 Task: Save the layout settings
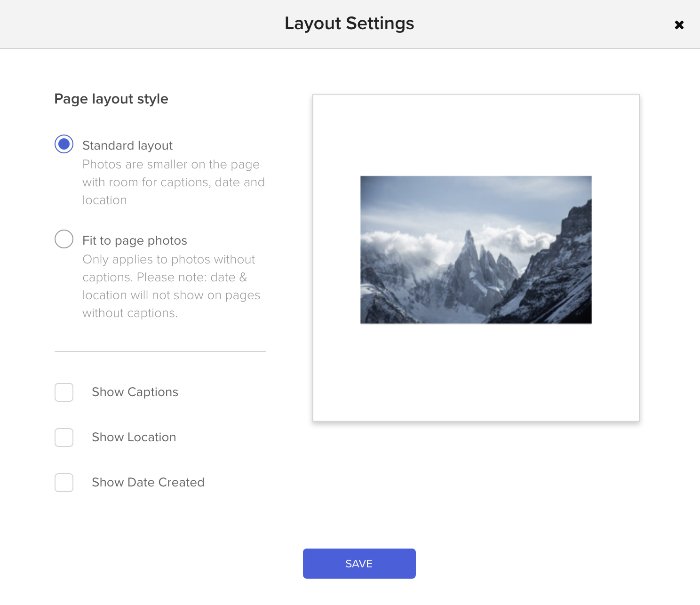click(x=359, y=564)
